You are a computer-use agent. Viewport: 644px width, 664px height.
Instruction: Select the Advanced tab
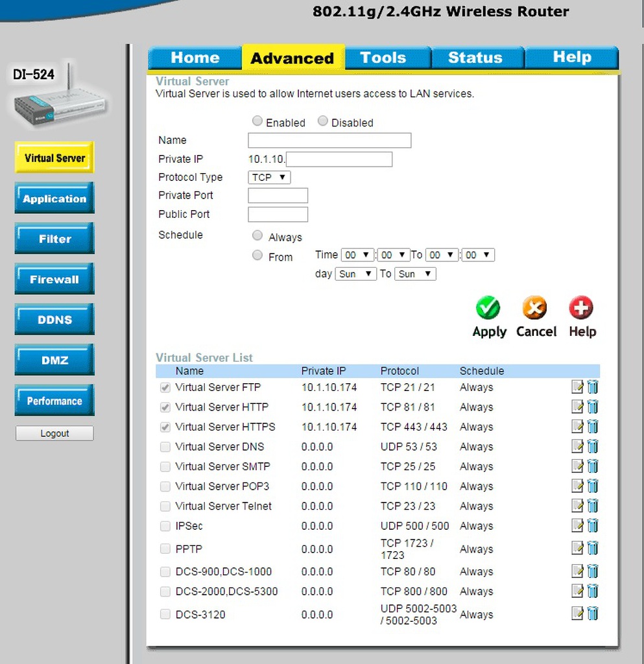(292, 58)
